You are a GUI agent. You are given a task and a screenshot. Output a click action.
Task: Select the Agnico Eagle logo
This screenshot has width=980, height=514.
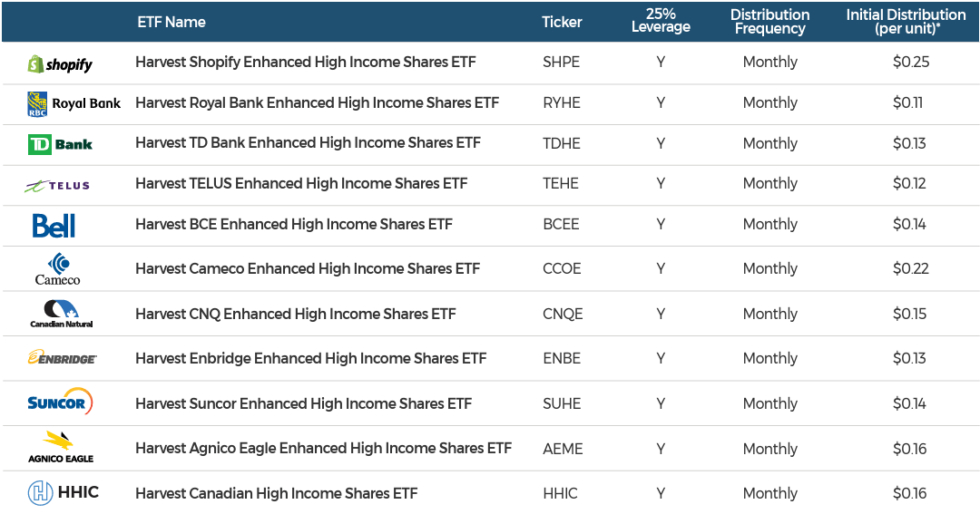point(61,447)
